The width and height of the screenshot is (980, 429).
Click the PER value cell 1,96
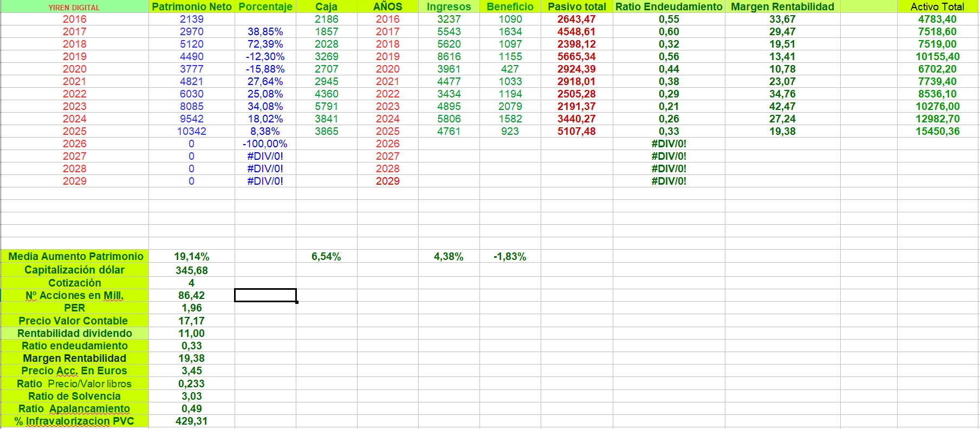pos(191,308)
